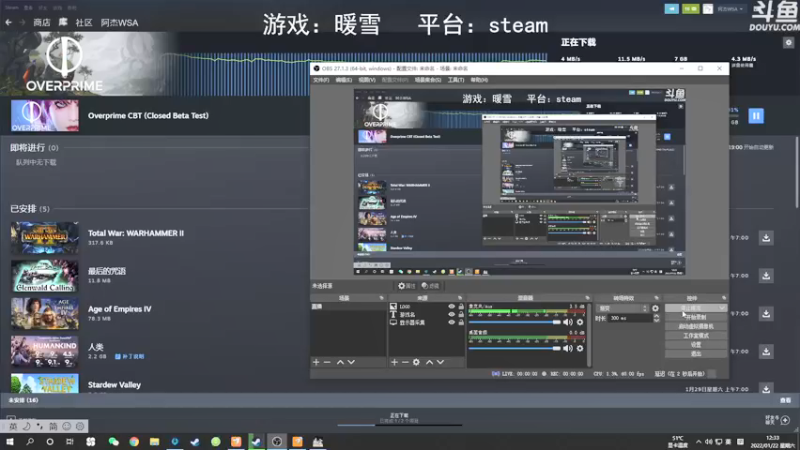The height and width of the screenshot is (450, 800).
Task: Open 阿杰WSA account dropdown in Steam title bar
Action: click(730, 9)
